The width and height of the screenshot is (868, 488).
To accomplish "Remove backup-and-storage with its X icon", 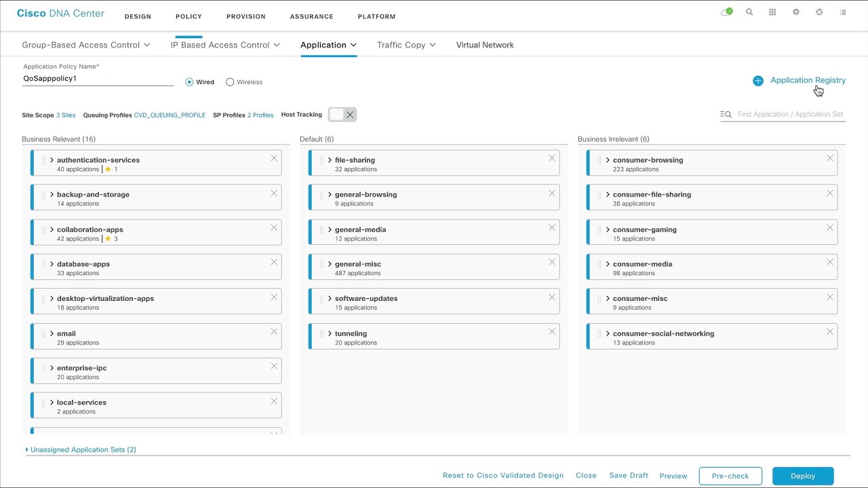I will coord(274,193).
